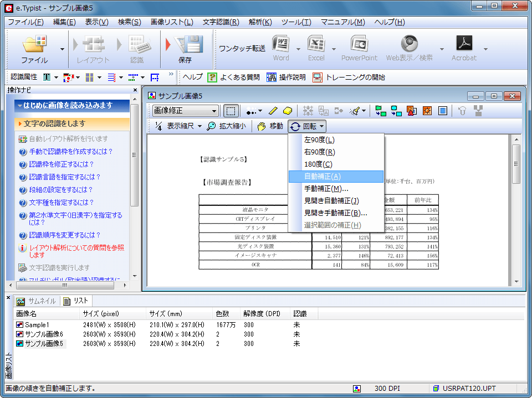Click the よくある質問 question mark icon
The height and width of the screenshot is (398, 532).
(x=212, y=77)
